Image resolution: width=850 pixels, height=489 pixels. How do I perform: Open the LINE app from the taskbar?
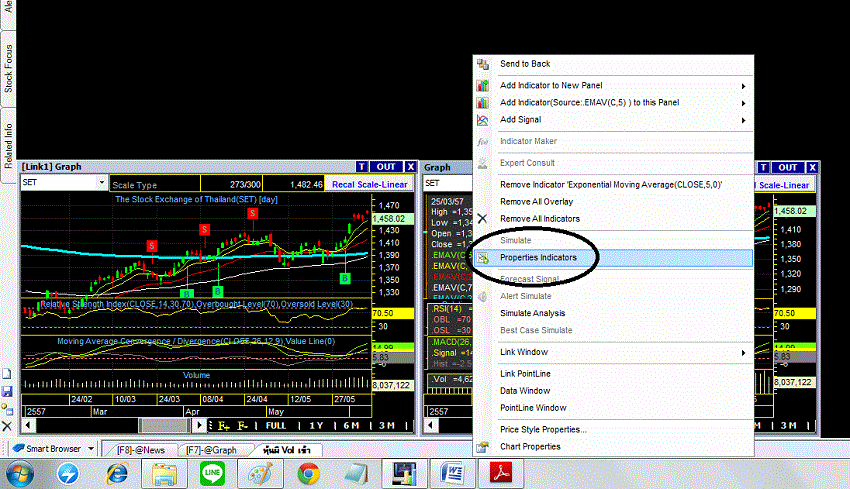pyautogui.click(x=212, y=473)
